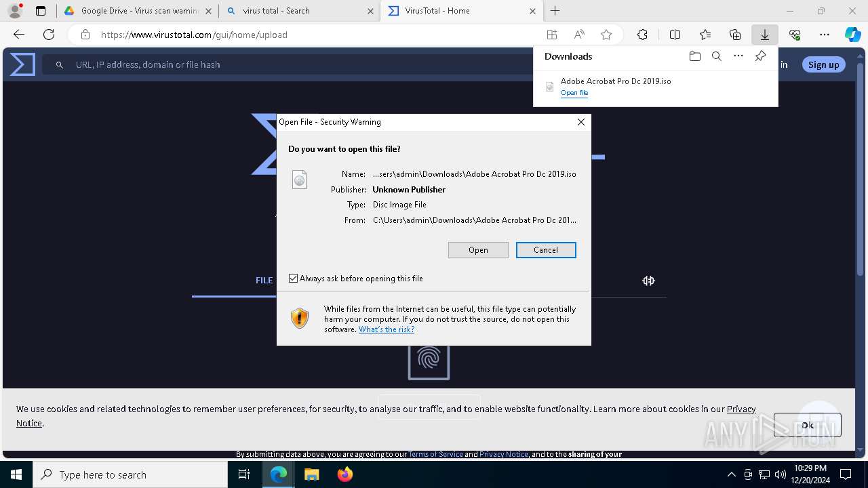
Task: Click the browser Back arrow
Action: click(19, 35)
